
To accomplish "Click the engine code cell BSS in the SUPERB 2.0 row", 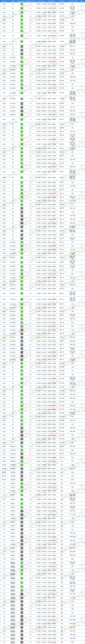I will 72,473.
